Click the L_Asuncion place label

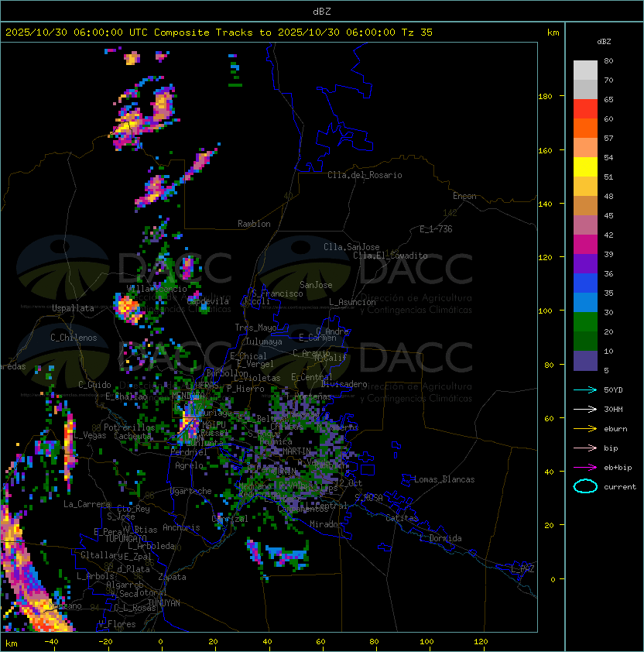[x=352, y=302]
